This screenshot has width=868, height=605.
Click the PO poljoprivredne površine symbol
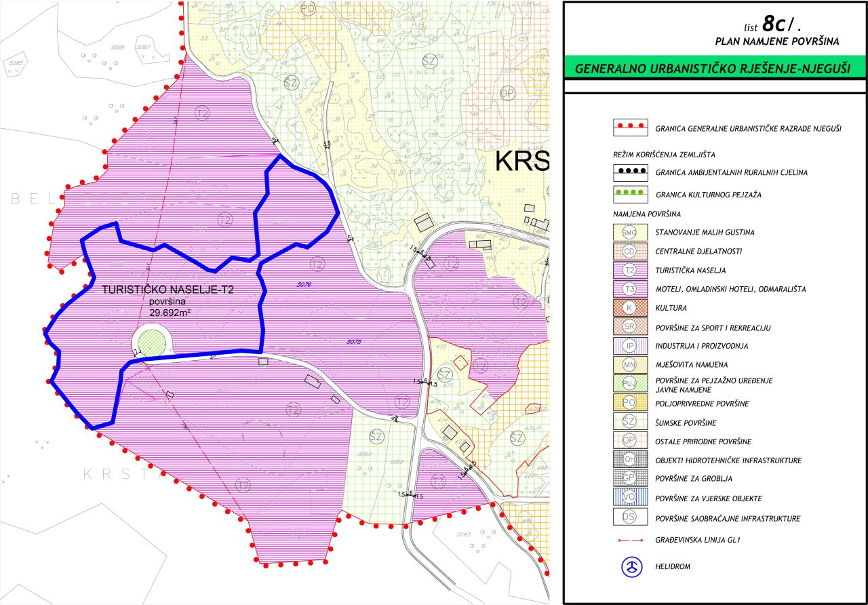[629, 403]
